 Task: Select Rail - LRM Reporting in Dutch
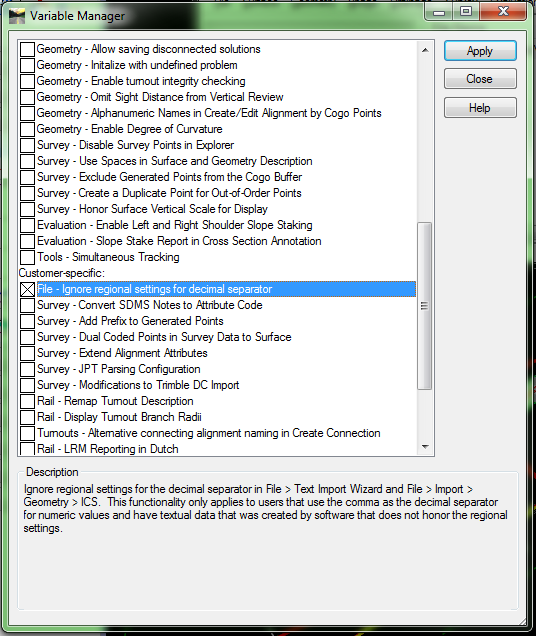click(108, 449)
